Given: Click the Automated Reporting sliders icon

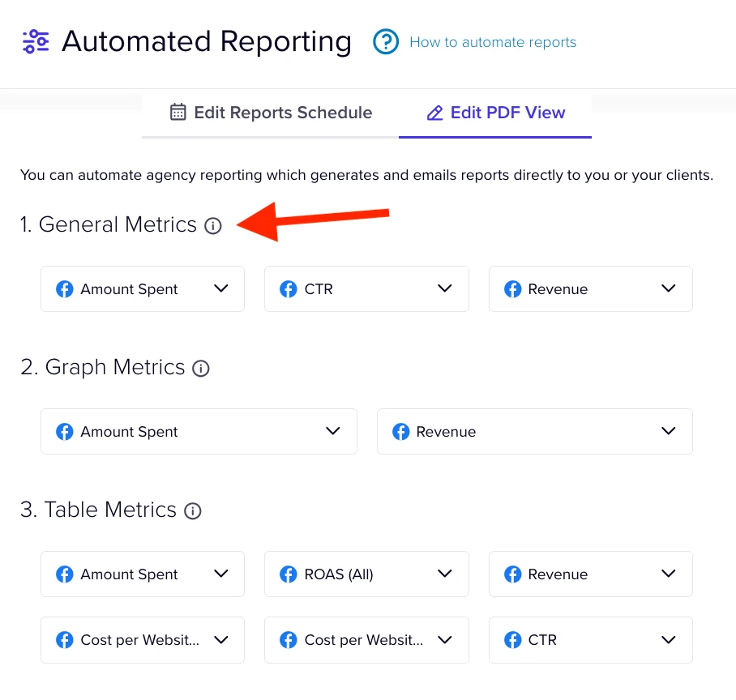Looking at the screenshot, I should (36, 42).
